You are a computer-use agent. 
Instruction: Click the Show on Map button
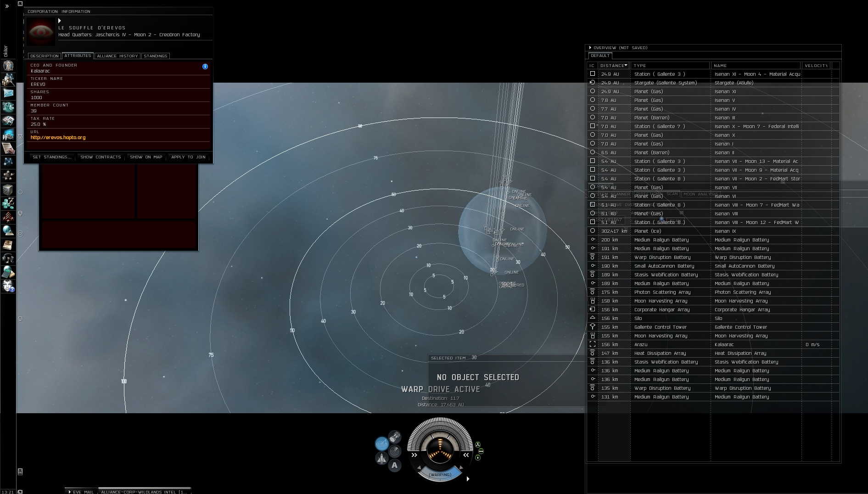coord(146,157)
